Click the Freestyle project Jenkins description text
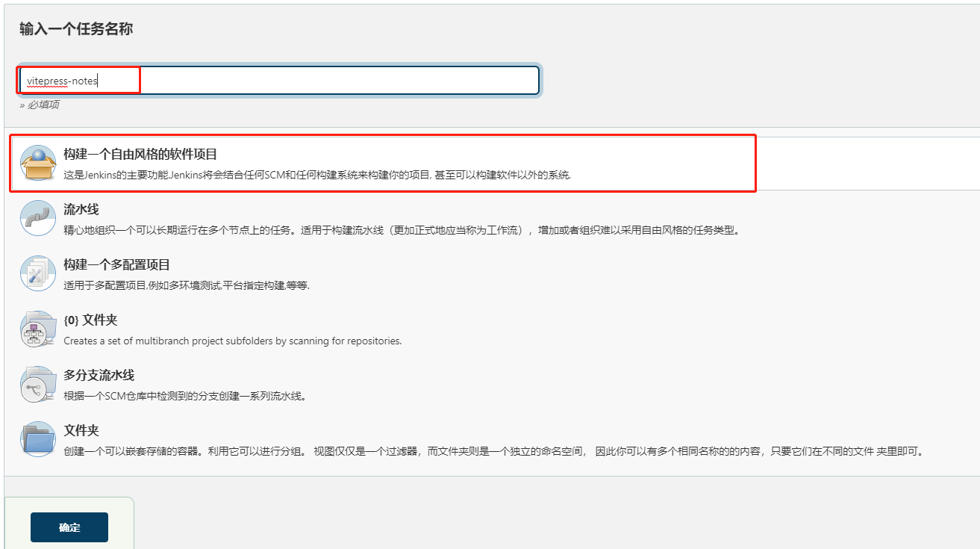Viewport: 980px width, 549px height. [317, 175]
